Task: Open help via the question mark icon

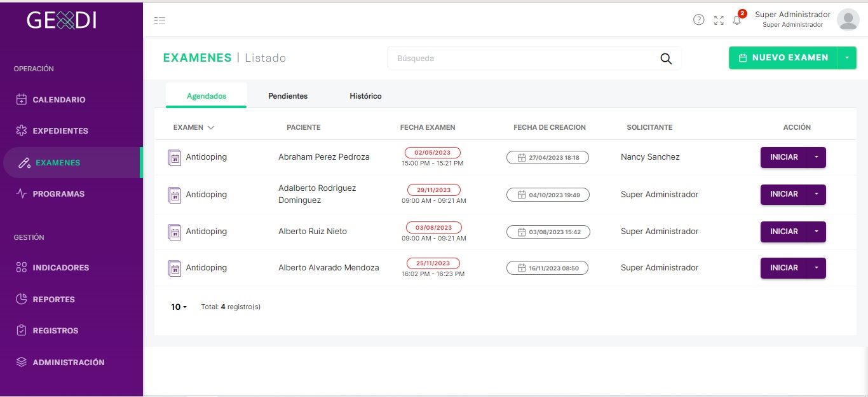Action: coord(699,20)
